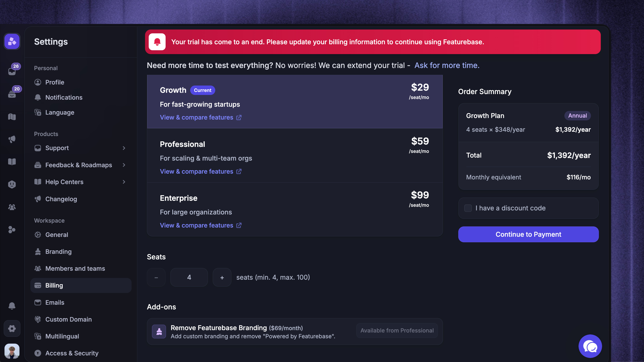Screen dimensions: 644x362
Task: Click the 'Ask for more time' link
Action: click(447, 65)
